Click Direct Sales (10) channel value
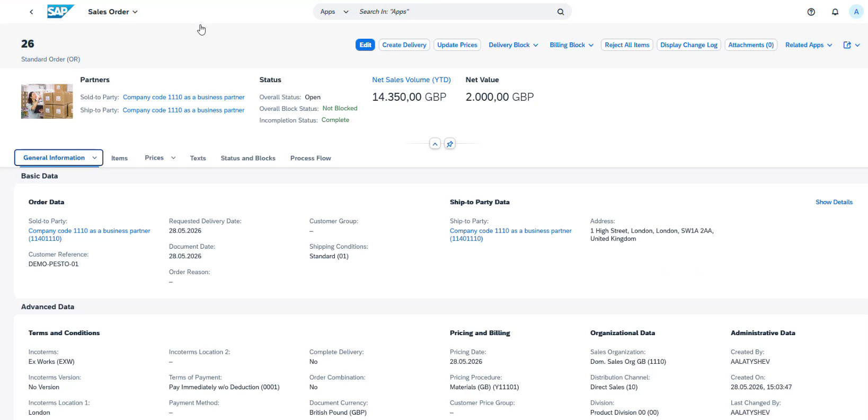 [x=614, y=387]
